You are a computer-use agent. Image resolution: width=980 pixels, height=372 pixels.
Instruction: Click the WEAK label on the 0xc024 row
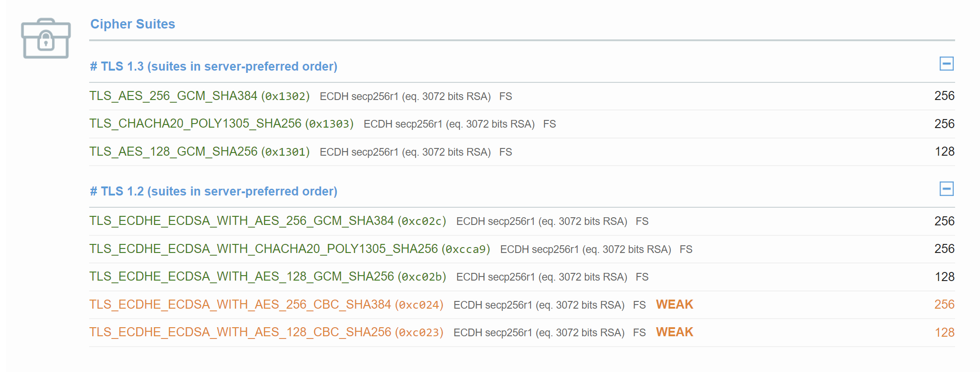[x=674, y=305]
